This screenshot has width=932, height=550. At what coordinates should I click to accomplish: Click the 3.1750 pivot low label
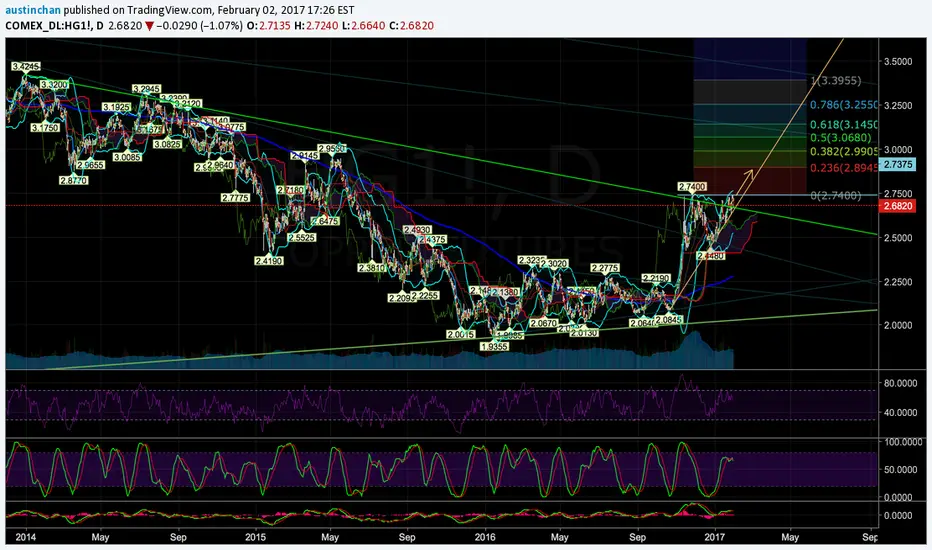click(45, 127)
